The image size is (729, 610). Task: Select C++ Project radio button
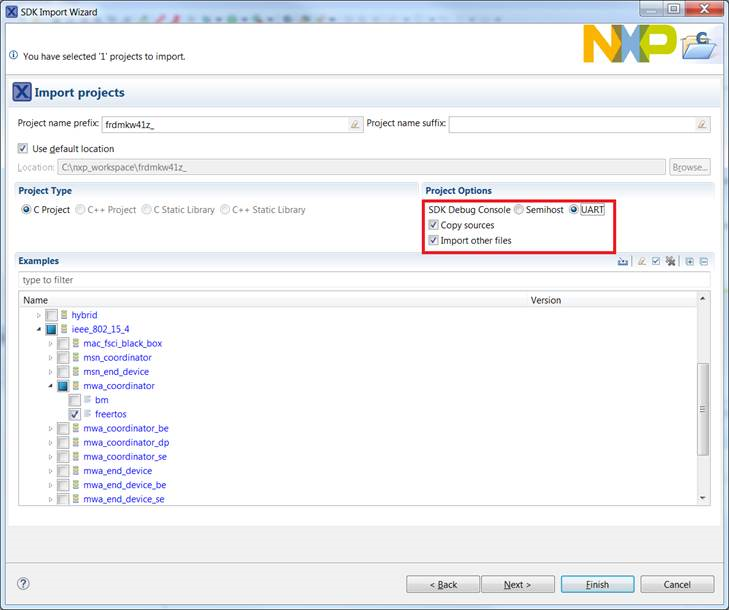click(x=80, y=210)
